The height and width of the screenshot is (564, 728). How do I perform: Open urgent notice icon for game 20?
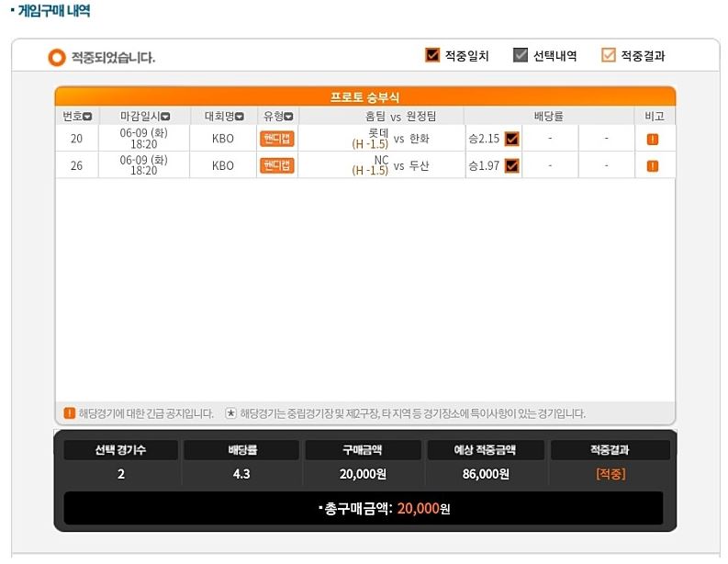653,139
